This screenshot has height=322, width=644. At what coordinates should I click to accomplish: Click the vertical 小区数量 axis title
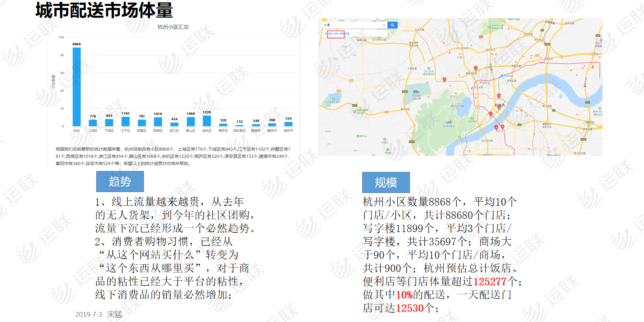pos(53,82)
